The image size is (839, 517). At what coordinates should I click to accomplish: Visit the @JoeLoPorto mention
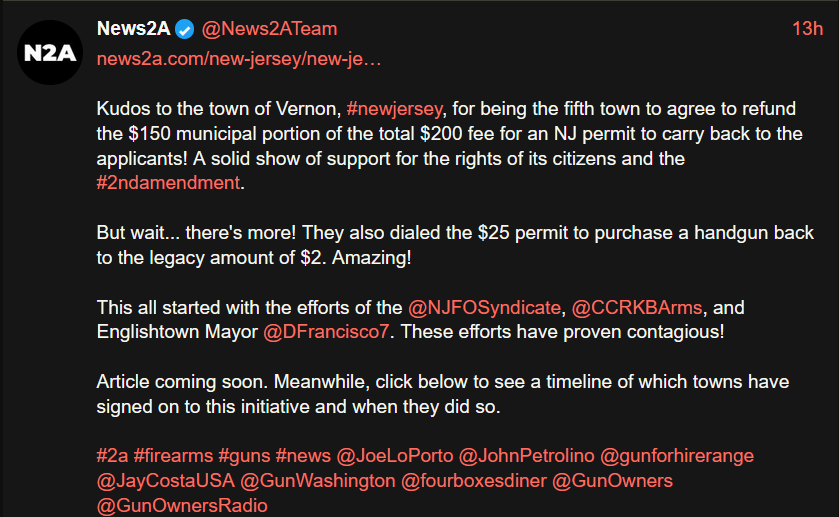pos(394,456)
